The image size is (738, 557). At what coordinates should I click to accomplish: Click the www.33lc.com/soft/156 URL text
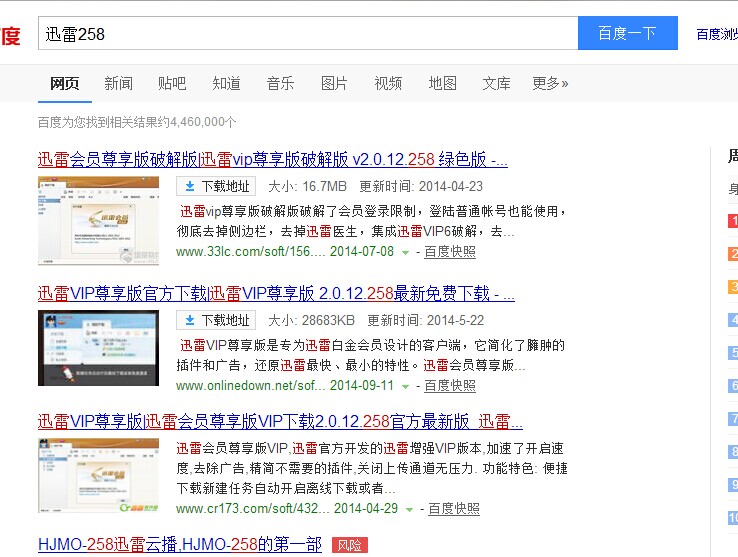(251, 252)
